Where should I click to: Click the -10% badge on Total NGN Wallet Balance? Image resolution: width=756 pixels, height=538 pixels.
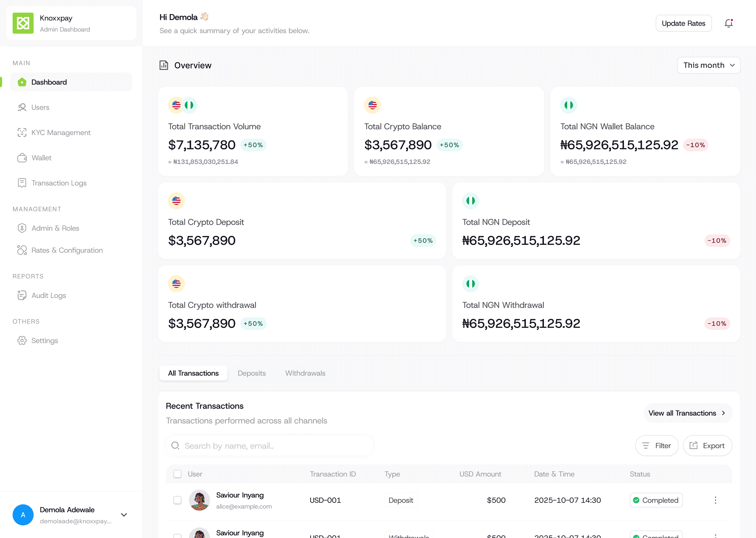point(695,145)
